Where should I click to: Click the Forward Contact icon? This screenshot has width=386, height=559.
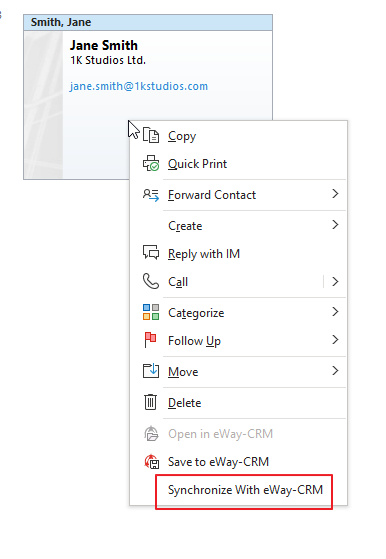coord(151,195)
